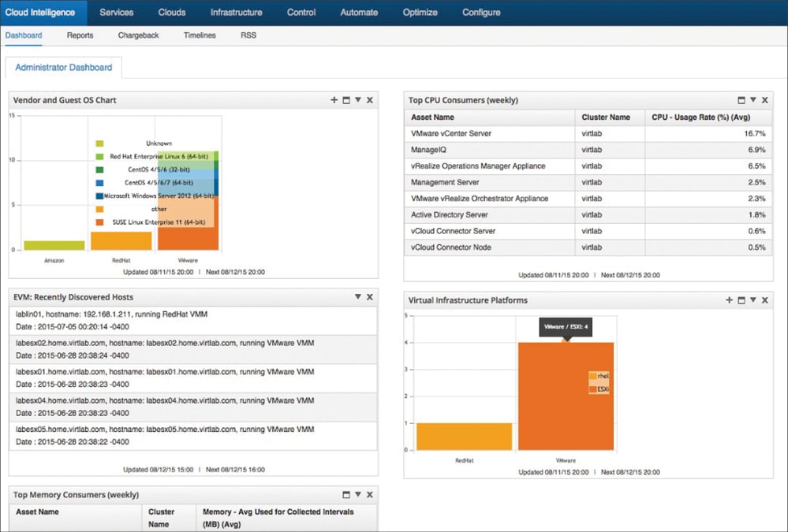Expand the EVM Recently Discovered Hosts dropdown arrow

358,297
